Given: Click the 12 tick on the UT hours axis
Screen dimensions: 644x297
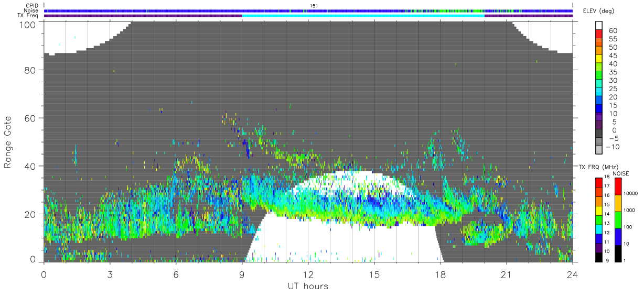Looking at the screenshot, I should 308,274.
